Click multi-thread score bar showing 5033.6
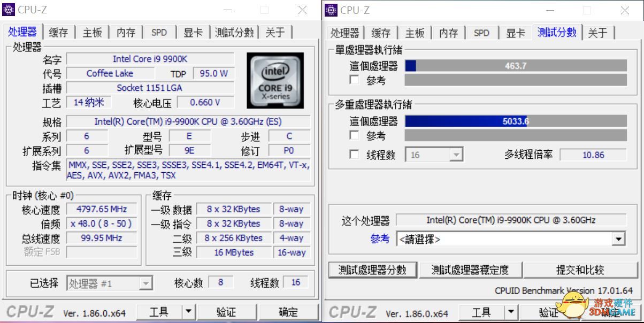Image resolution: width=644 pixels, height=323 pixels. pyautogui.click(x=516, y=121)
